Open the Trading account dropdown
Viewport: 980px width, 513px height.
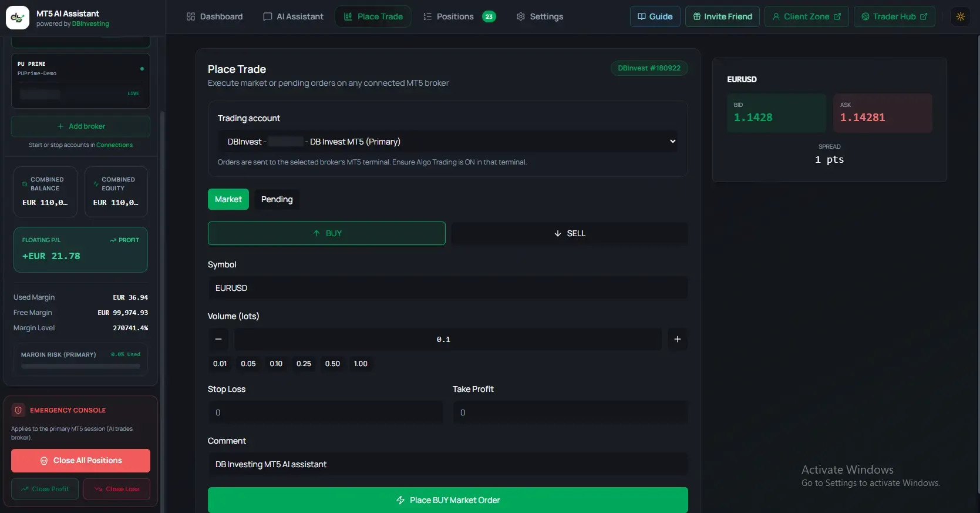pos(447,142)
